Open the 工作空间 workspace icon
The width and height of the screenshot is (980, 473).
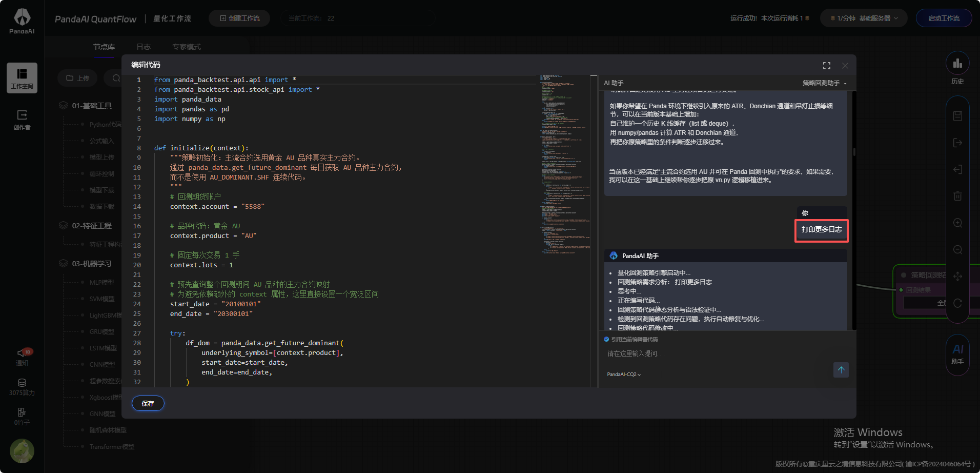pos(22,78)
